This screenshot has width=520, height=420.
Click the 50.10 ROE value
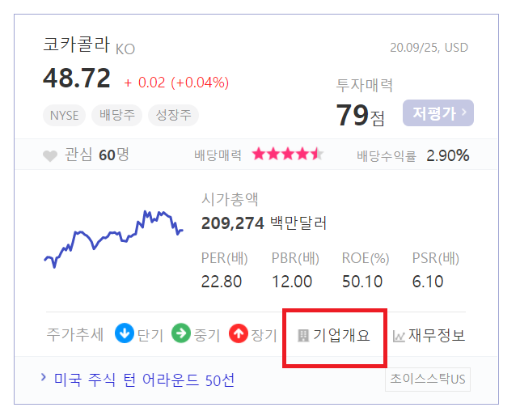pyautogui.click(x=362, y=282)
